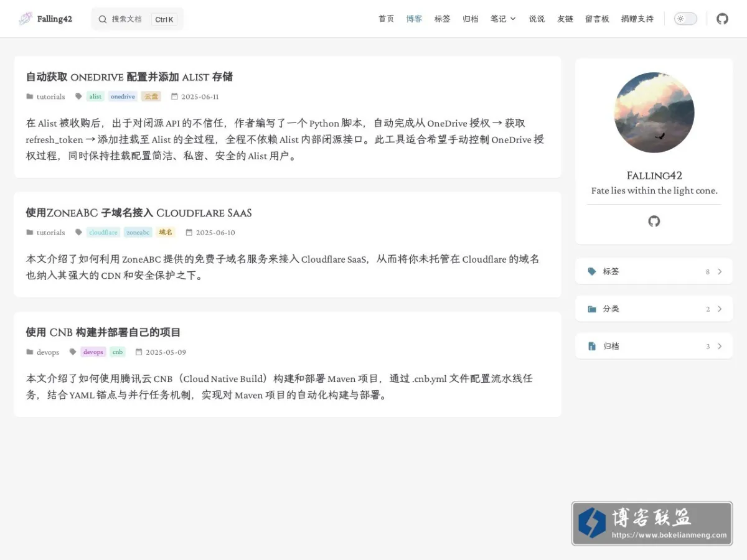This screenshot has height=560, width=747.
Task: Click the cnb tag badge
Action: (118, 352)
